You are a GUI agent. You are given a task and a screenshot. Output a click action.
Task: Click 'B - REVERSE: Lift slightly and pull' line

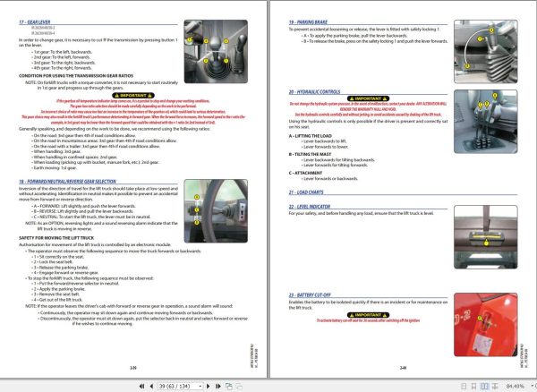[x=82, y=211]
